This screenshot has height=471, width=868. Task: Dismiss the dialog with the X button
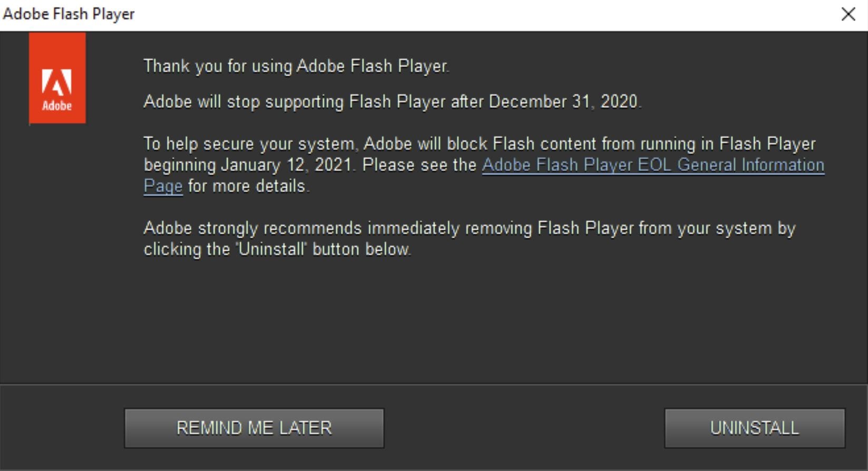point(849,15)
